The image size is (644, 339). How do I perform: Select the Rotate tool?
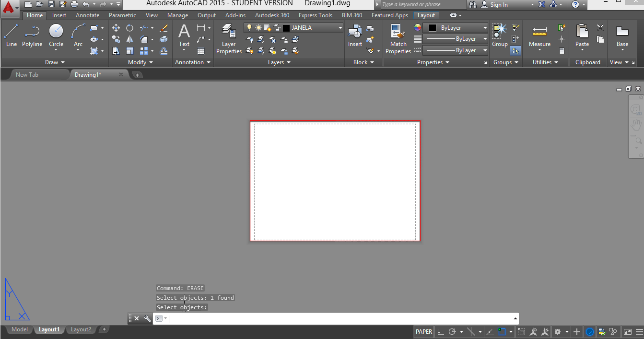[x=129, y=28]
